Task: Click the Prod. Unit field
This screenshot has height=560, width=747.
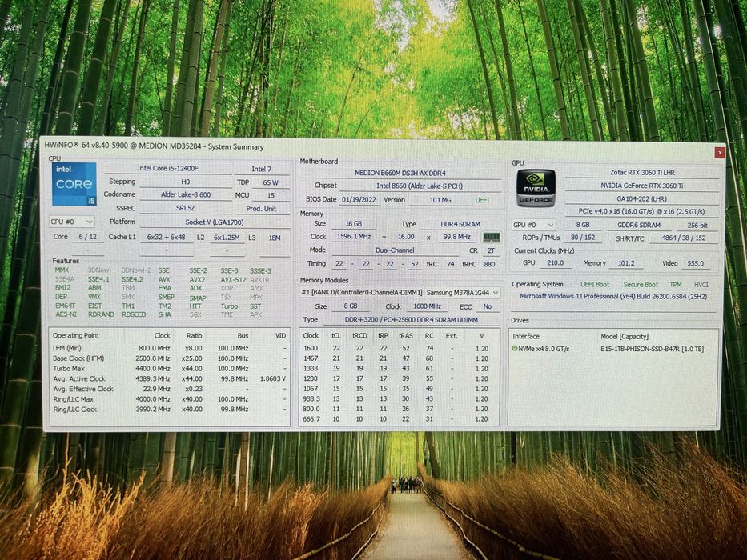Action: pyautogui.click(x=261, y=209)
